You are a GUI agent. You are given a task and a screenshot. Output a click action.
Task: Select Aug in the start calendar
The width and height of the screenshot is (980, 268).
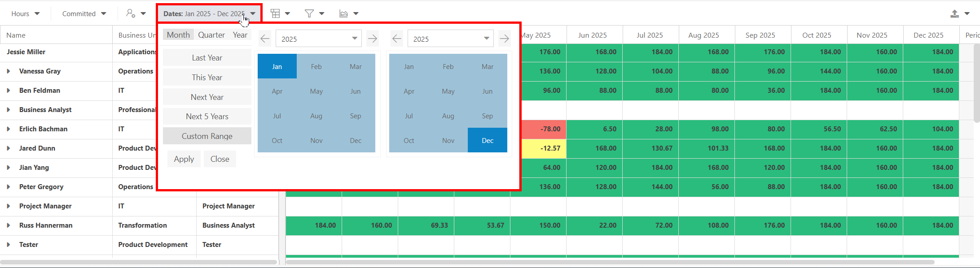316,116
